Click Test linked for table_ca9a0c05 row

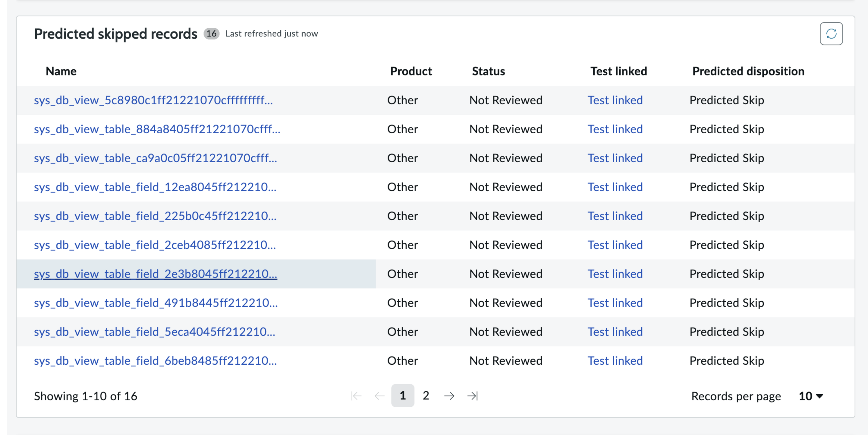click(615, 158)
